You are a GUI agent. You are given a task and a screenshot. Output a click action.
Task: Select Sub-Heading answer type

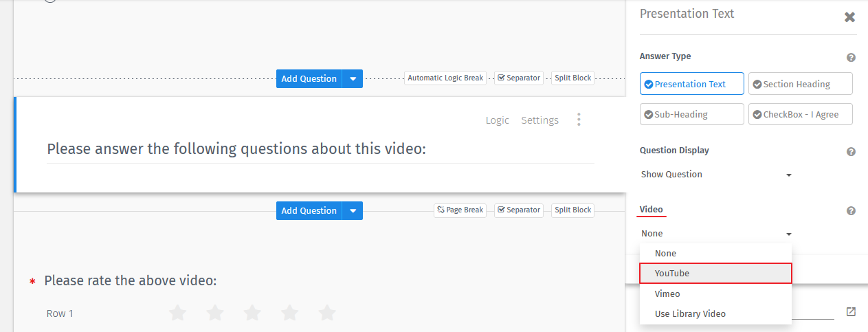click(x=691, y=114)
